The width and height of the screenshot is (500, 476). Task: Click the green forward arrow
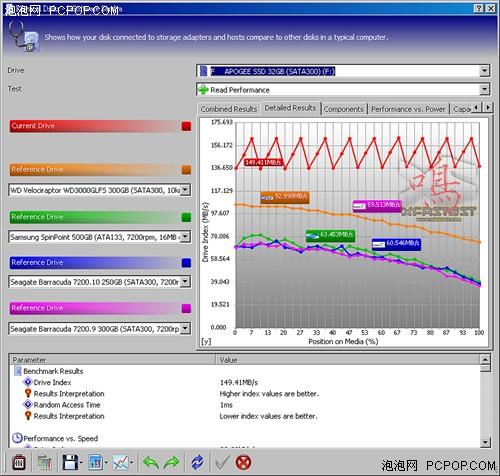point(172,462)
